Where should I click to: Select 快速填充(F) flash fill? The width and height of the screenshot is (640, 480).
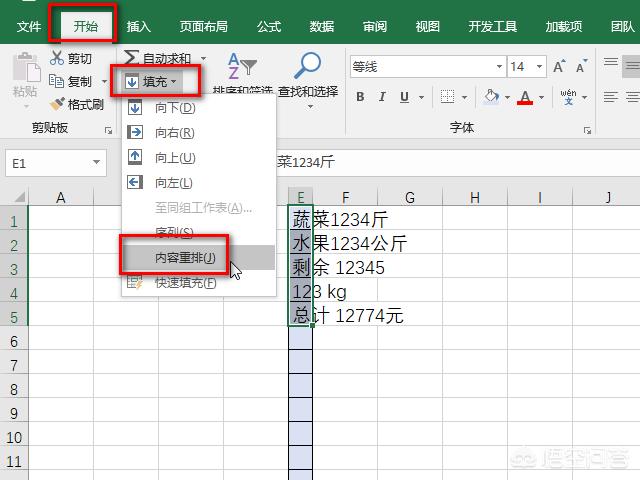199,282
